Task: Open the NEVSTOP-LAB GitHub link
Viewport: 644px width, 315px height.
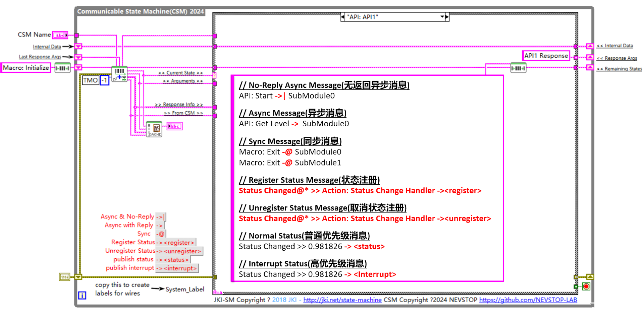Action: (x=528, y=300)
